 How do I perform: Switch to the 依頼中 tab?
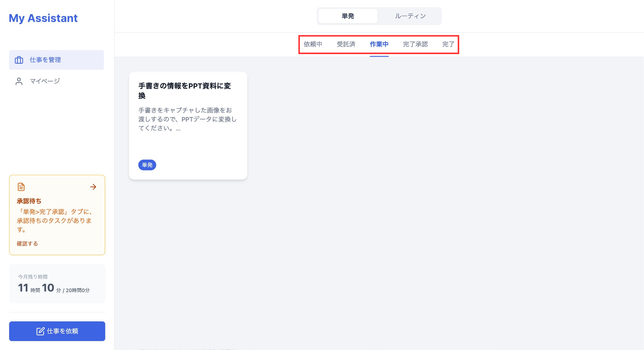click(313, 44)
